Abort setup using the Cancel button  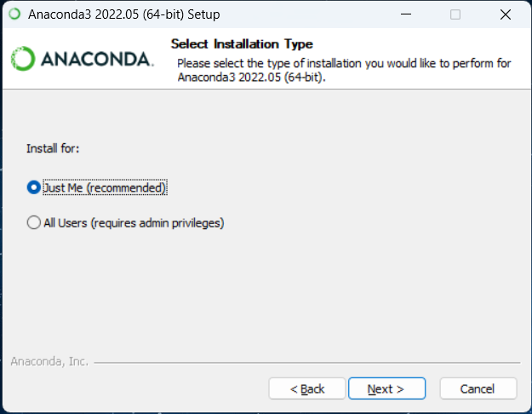point(478,388)
